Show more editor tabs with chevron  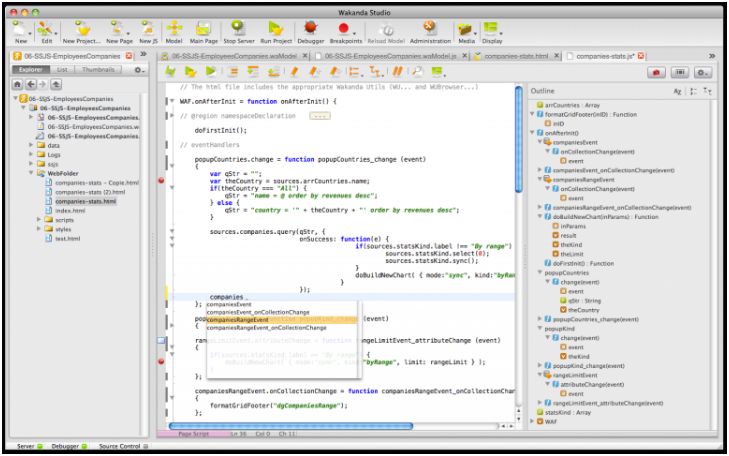(711, 56)
